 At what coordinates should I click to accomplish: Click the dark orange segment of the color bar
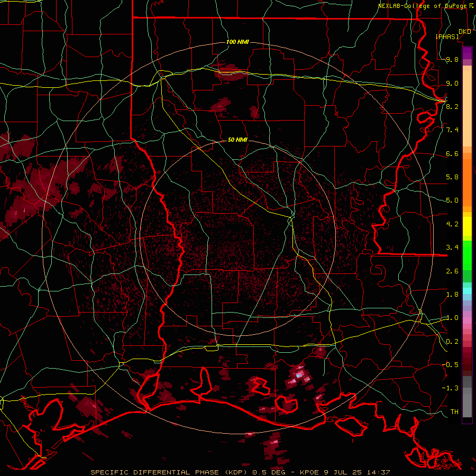467,182
